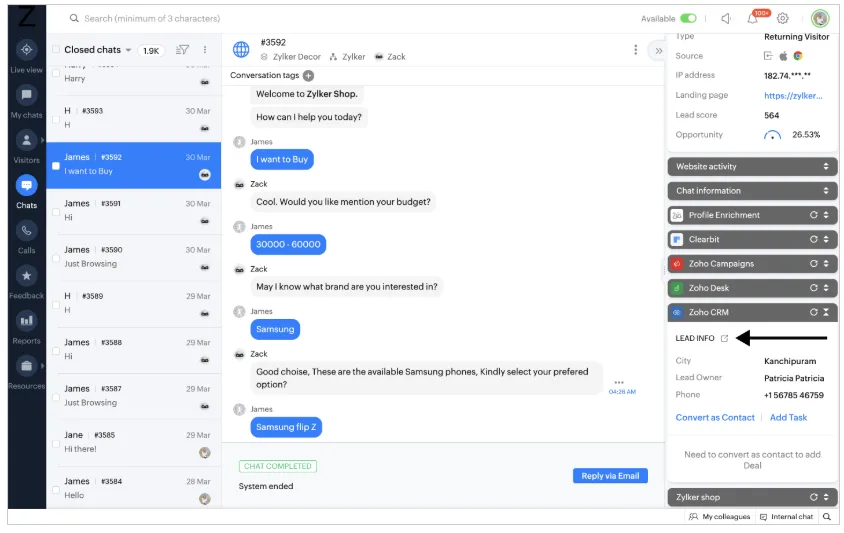Open conversation #3592 more options menu
The image size is (844, 533).
tap(636, 50)
